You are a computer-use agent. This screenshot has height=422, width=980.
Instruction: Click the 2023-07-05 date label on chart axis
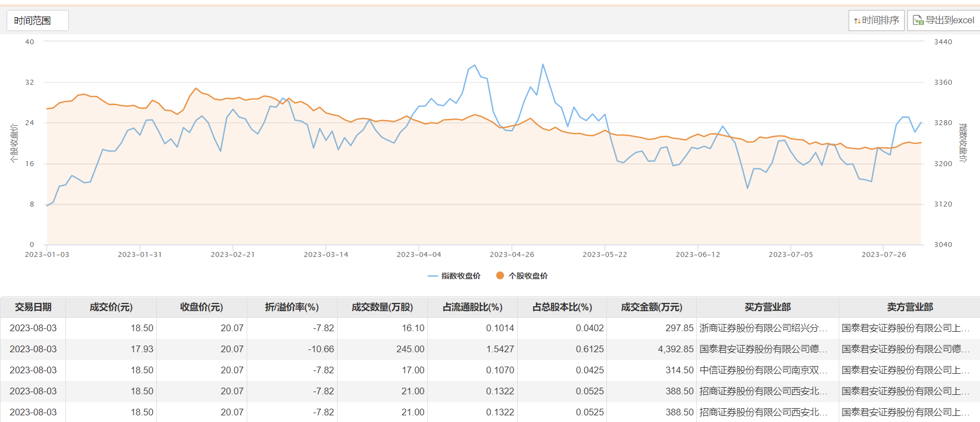pyautogui.click(x=791, y=255)
